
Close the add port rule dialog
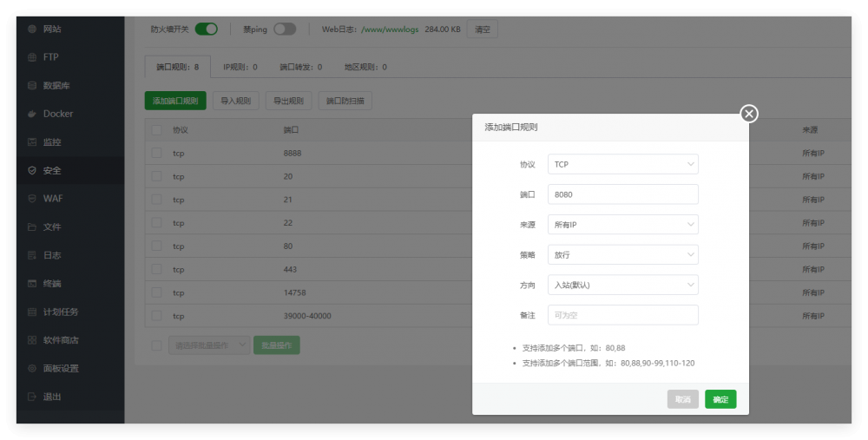749,114
